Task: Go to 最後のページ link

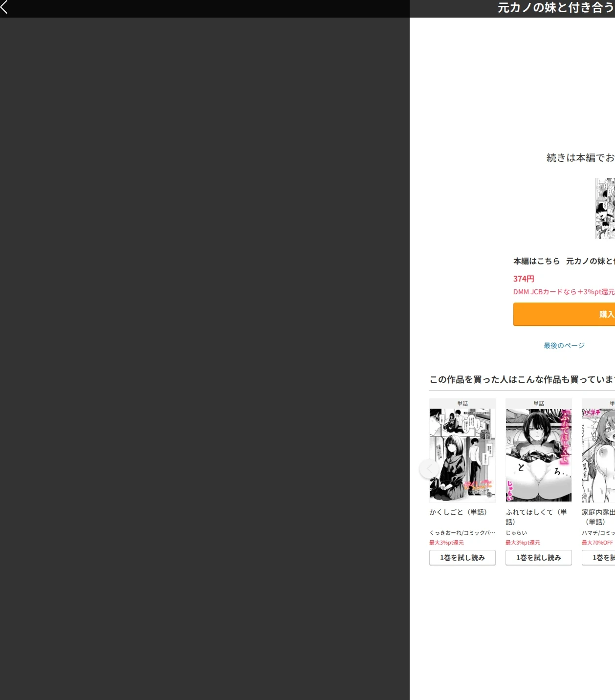Action: (x=564, y=346)
